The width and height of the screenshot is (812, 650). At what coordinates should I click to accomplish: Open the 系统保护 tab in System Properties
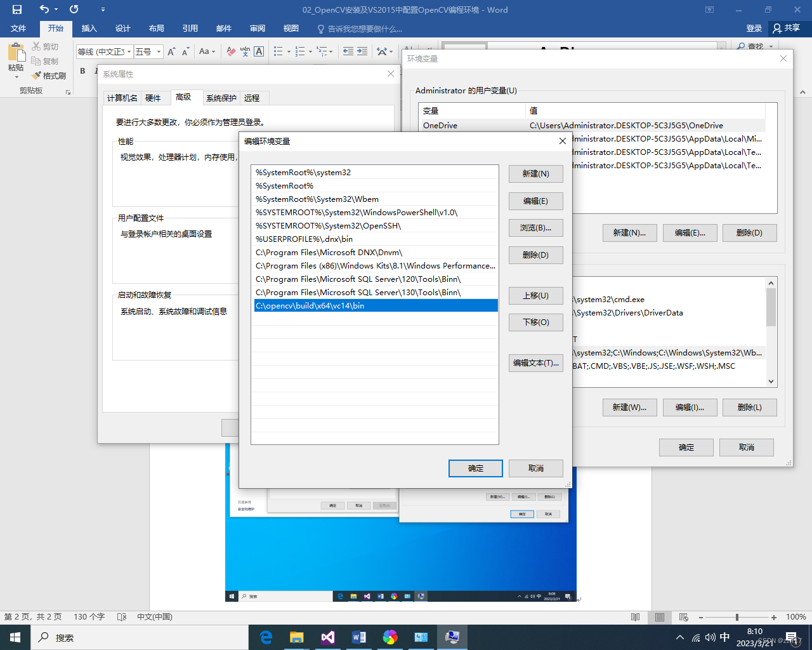pyautogui.click(x=221, y=98)
